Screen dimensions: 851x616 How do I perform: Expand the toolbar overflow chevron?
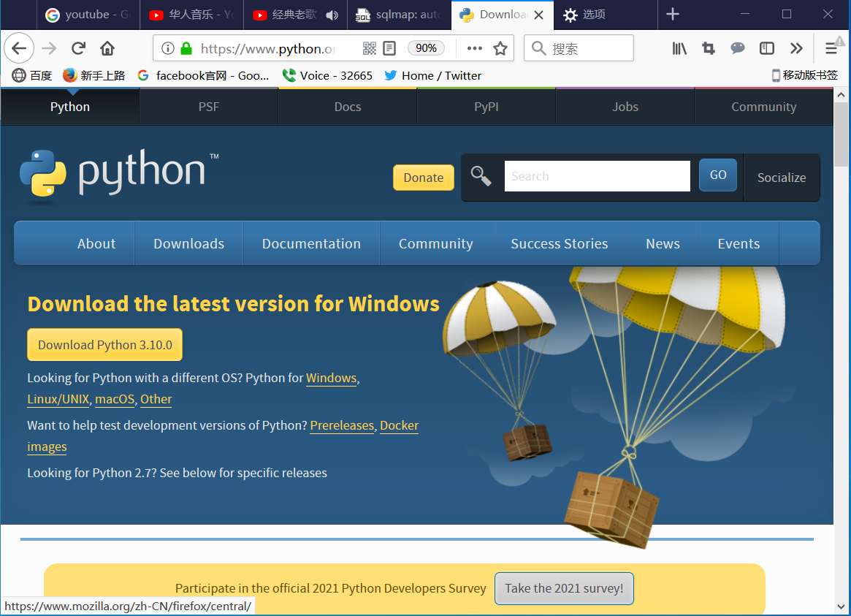[796, 49]
